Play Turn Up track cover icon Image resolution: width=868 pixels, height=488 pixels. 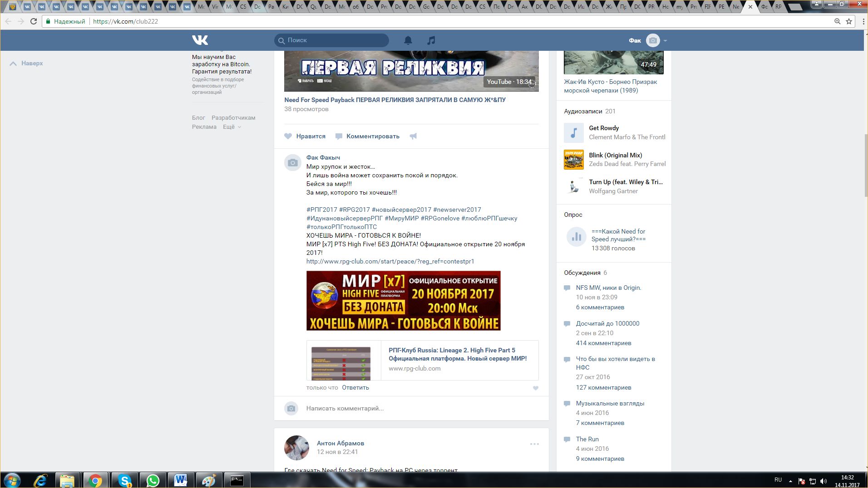(x=574, y=186)
